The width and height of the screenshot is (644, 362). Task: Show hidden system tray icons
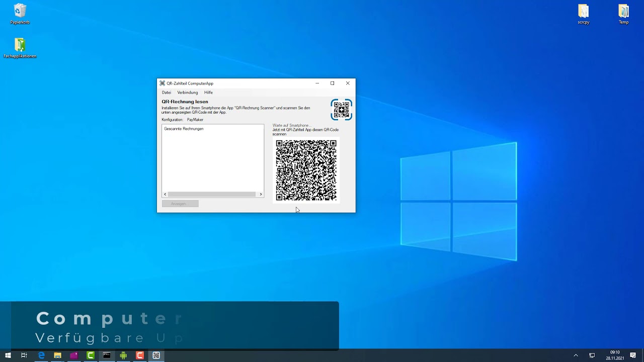(x=576, y=355)
